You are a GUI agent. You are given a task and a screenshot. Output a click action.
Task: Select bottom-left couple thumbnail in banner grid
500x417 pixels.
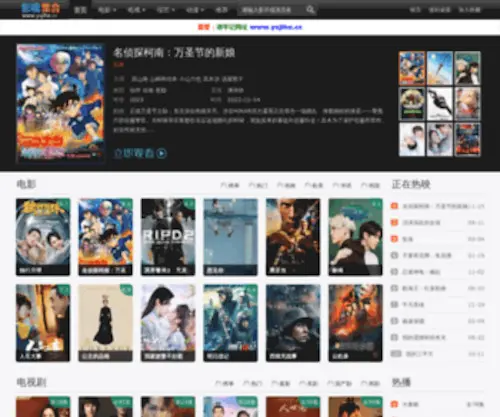coord(412,139)
